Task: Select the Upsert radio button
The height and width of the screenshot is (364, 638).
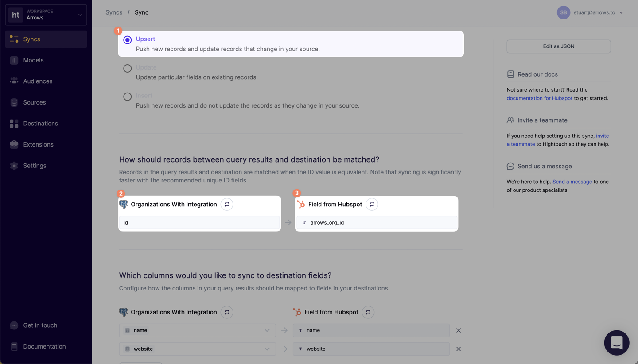Action: click(128, 40)
